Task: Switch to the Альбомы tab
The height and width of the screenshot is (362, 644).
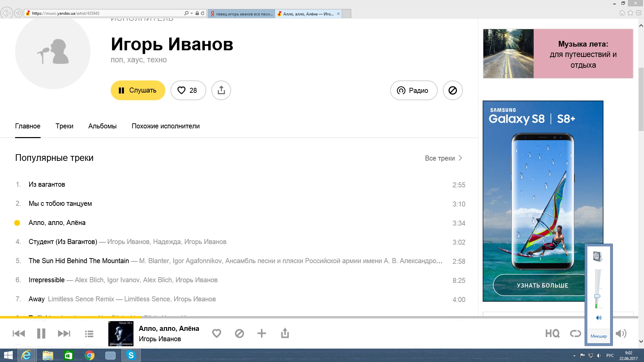Action: click(x=102, y=126)
